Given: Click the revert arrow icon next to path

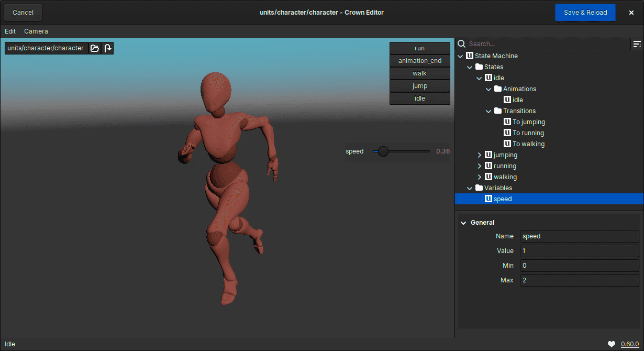Looking at the screenshot, I should 107,48.
